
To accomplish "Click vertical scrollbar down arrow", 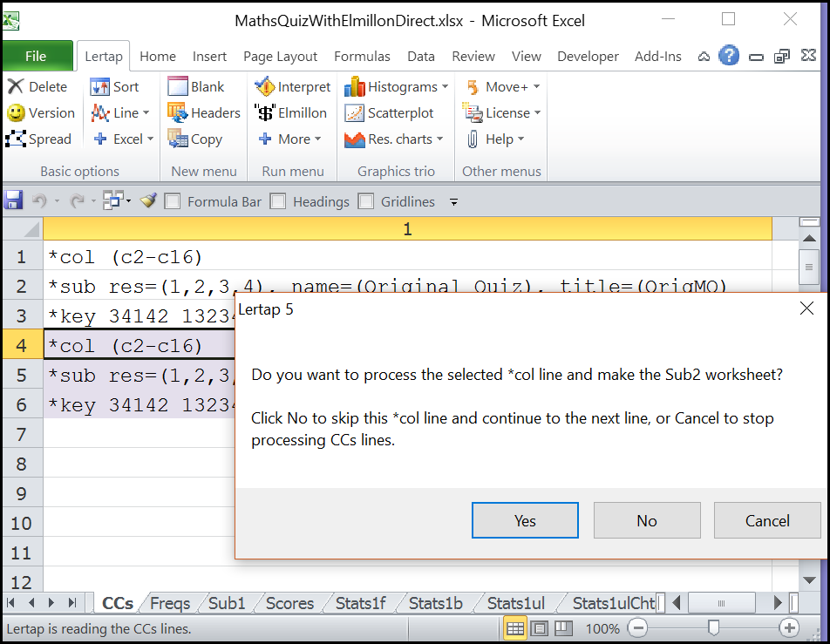I will pyautogui.click(x=809, y=580).
